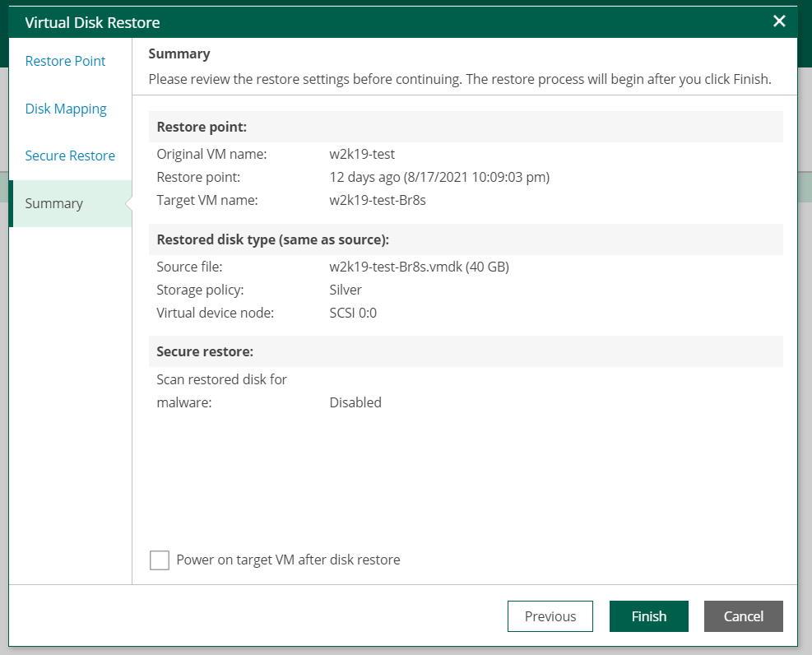
Task: Cancel the Virtual Disk Restore wizard
Action: 743,616
